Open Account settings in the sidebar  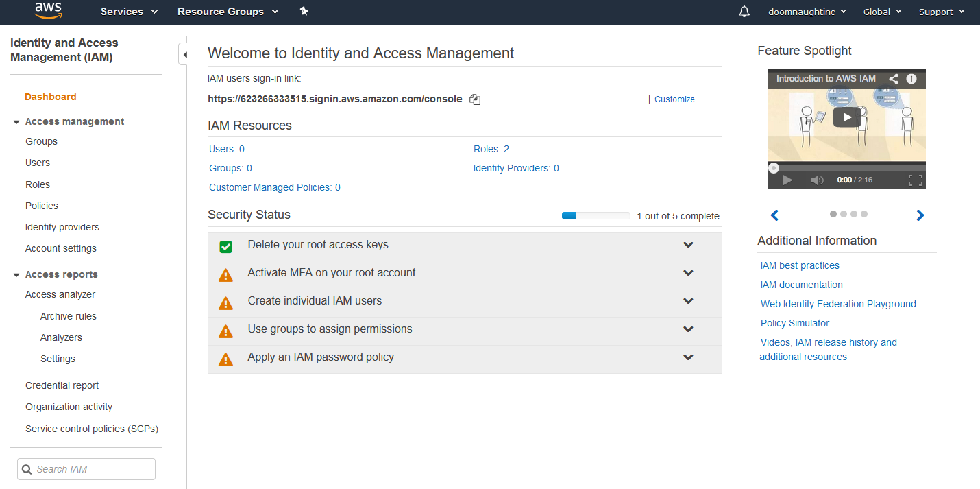[61, 248]
